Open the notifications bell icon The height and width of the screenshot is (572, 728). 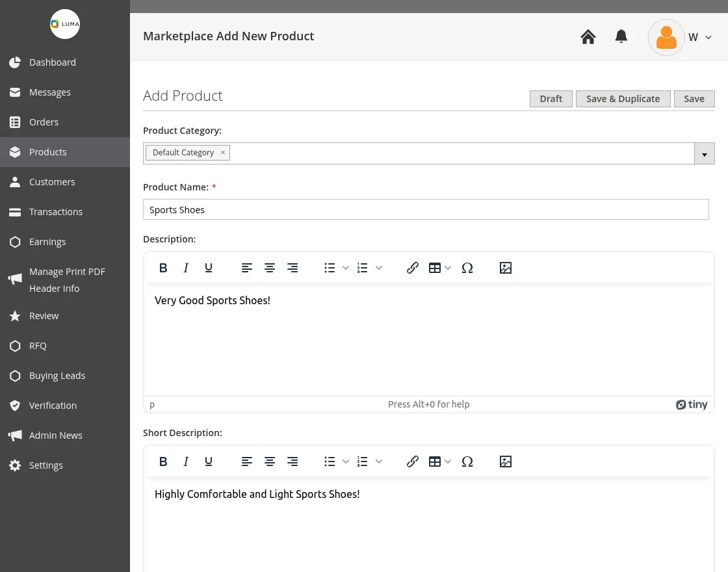[621, 36]
